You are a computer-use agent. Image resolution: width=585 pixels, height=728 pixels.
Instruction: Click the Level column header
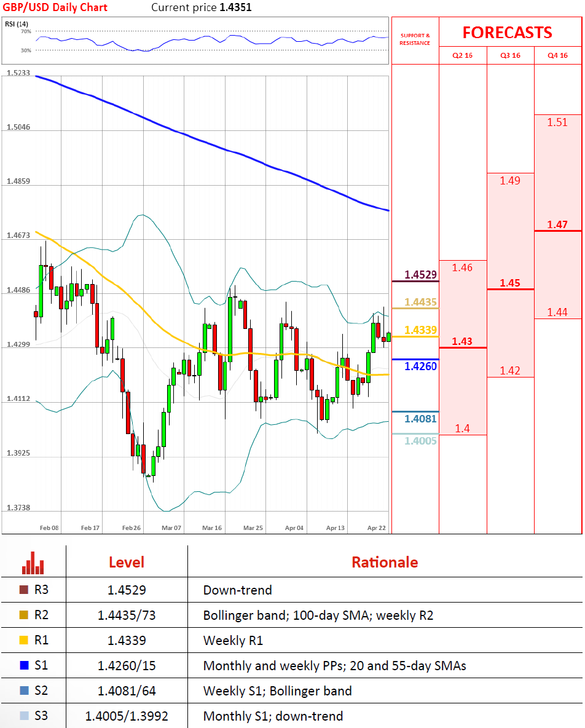pyautogui.click(x=126, y=562)
